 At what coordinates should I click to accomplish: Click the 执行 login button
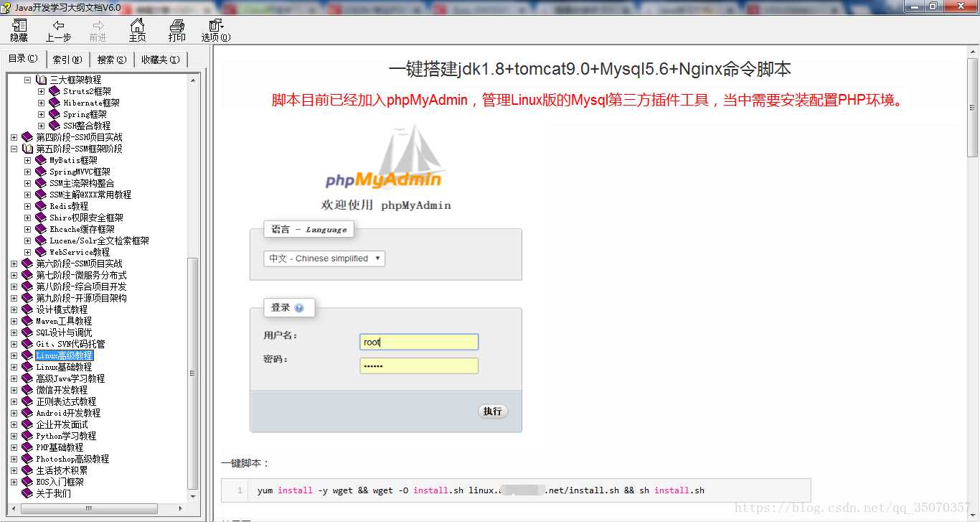click(493, 411)
